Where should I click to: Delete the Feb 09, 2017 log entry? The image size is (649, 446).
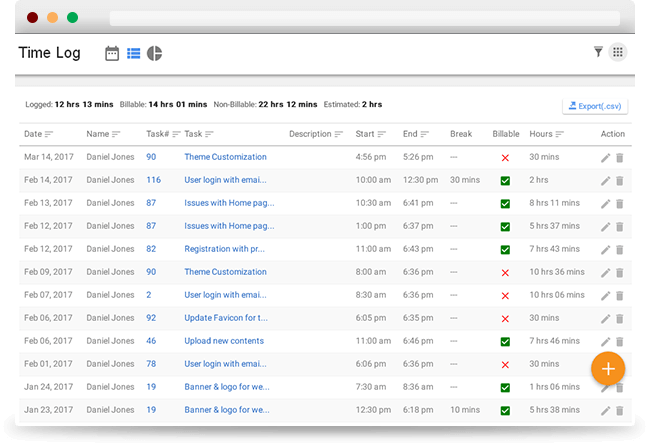coord(620,273)
